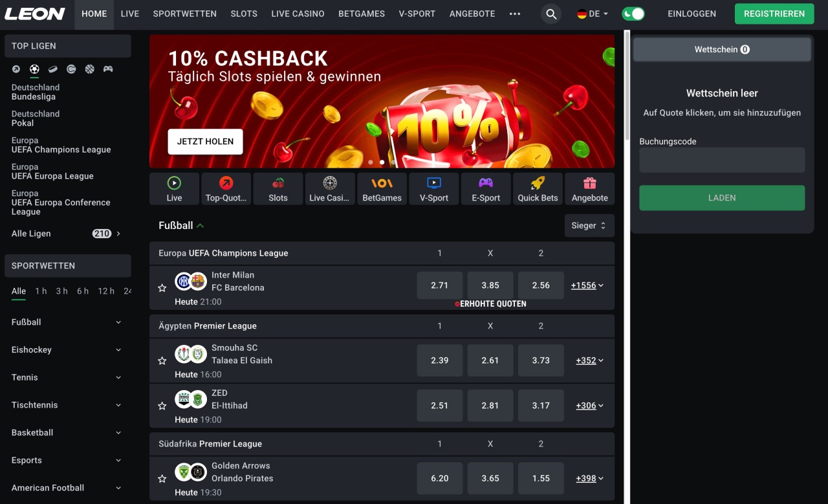Open the search magnifier icon
828x504 pixels.
tap(550, 14)
